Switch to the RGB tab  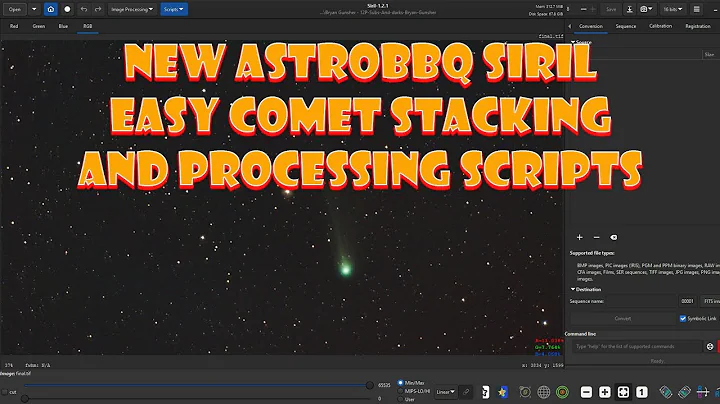[x=88, y=26]
